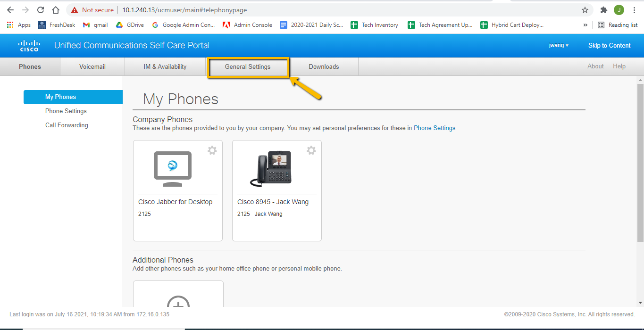
Task: Open the Chrome three-dot menu
Action: (x=634, y=10)
